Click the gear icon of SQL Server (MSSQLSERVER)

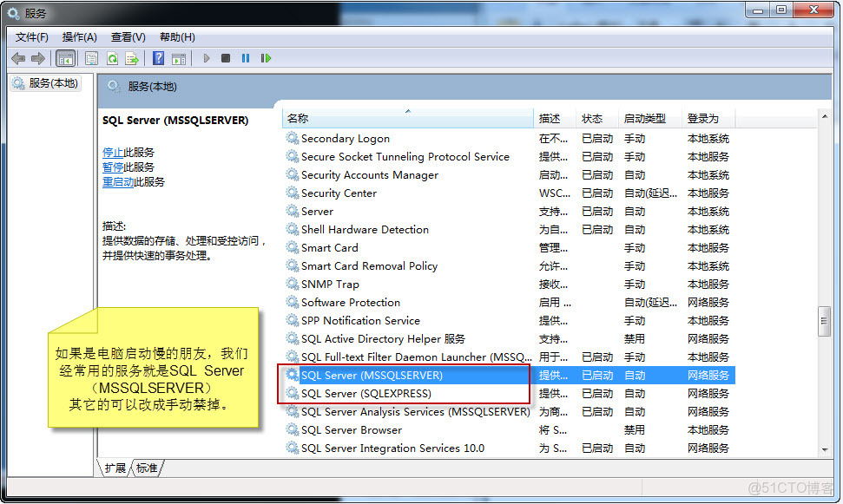coord(293,375)
